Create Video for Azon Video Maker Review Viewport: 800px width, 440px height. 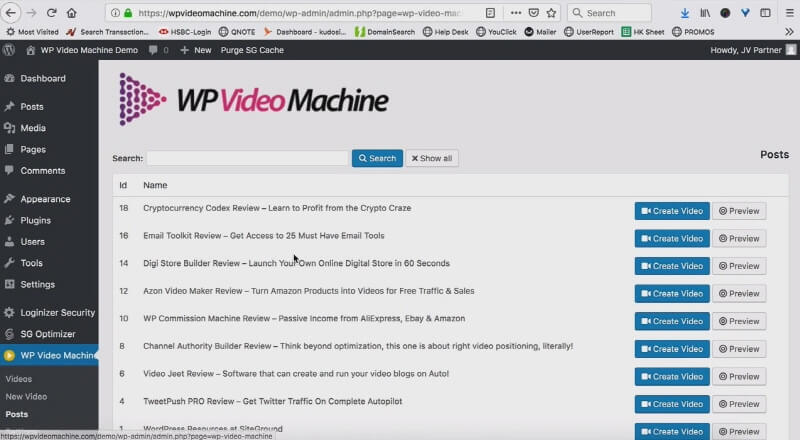(x=672, y=294)
